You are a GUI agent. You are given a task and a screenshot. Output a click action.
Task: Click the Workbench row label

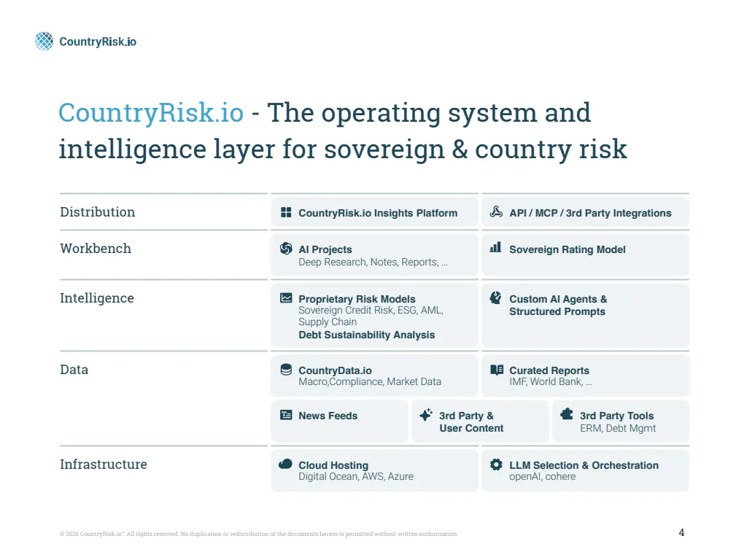coord(96,248)
